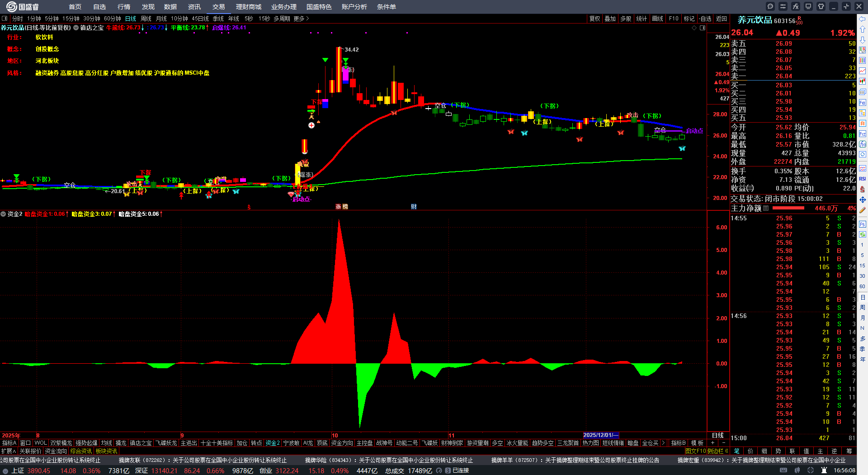Open the 指标A indicator group selector
Screen dimensions: 868x475
9,443
